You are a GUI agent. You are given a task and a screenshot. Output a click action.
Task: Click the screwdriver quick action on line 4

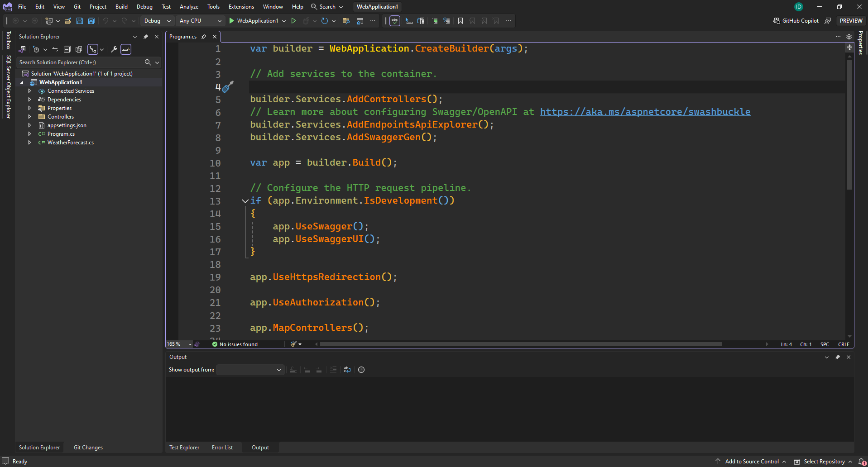click(x=228, y=86)
